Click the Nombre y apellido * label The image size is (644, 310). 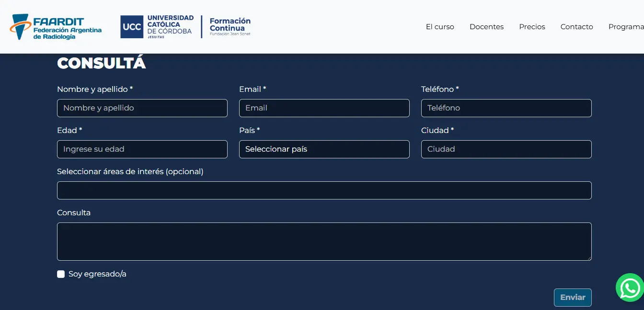(x=95, y=89)
